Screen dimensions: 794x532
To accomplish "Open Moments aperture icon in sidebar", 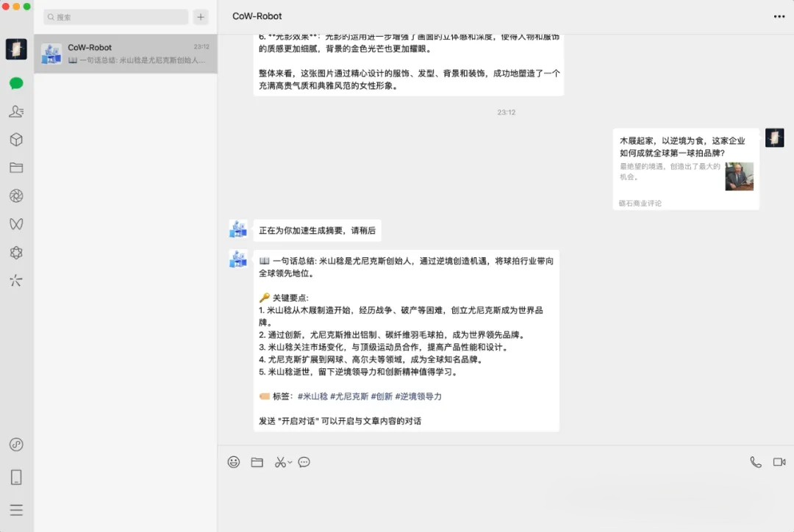I will [16, 196].
